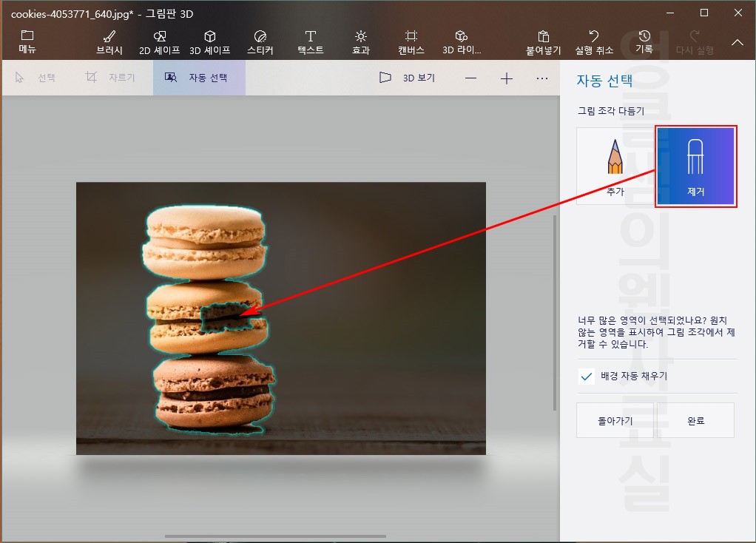This screenshot has height=543, width=756.
Task: Open the 메뉴 (Menu)
Action: (x=27, y=41)
